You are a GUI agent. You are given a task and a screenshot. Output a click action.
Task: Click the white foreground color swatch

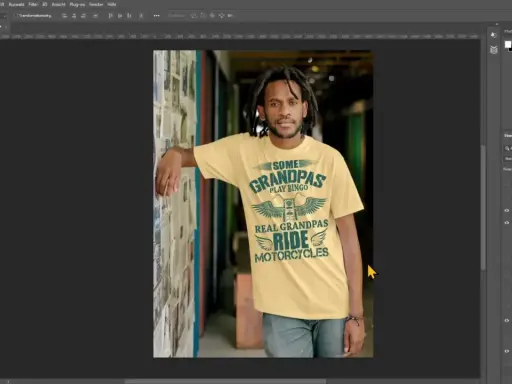click(507, 44)
